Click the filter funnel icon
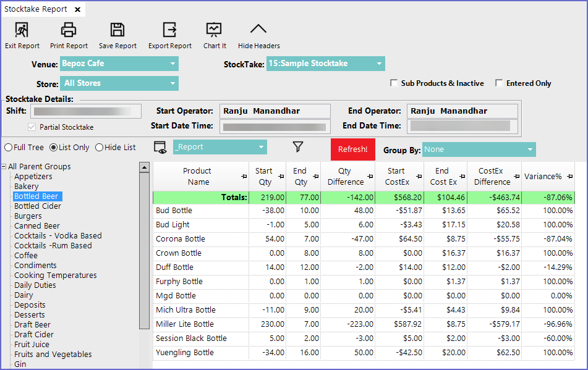Image resolution: width=588 pixels, height=370 pixels. 298,147
